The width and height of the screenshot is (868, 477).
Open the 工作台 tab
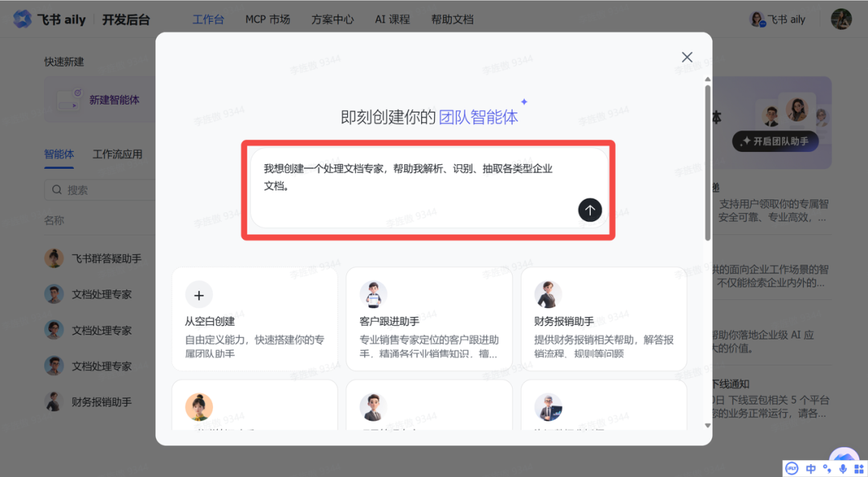(208, 19)
